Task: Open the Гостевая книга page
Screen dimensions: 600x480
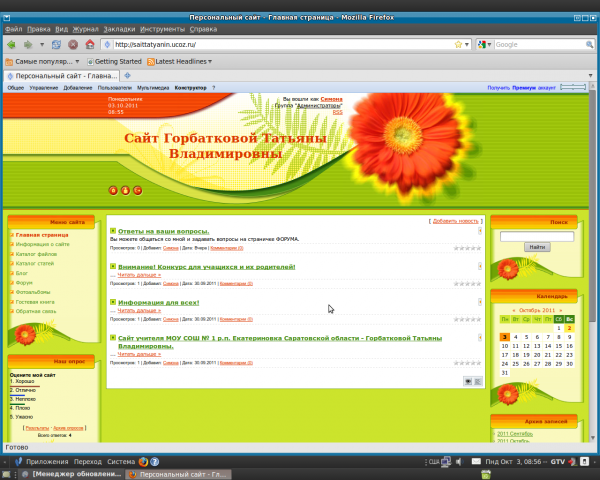Action: coord(35,302)
